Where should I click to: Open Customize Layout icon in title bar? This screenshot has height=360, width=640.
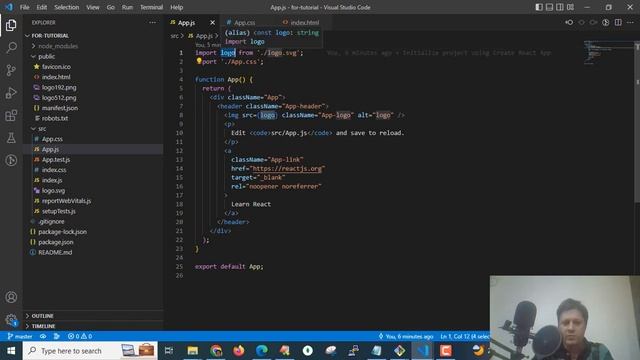pyautogui.click(x=570, y=7)
